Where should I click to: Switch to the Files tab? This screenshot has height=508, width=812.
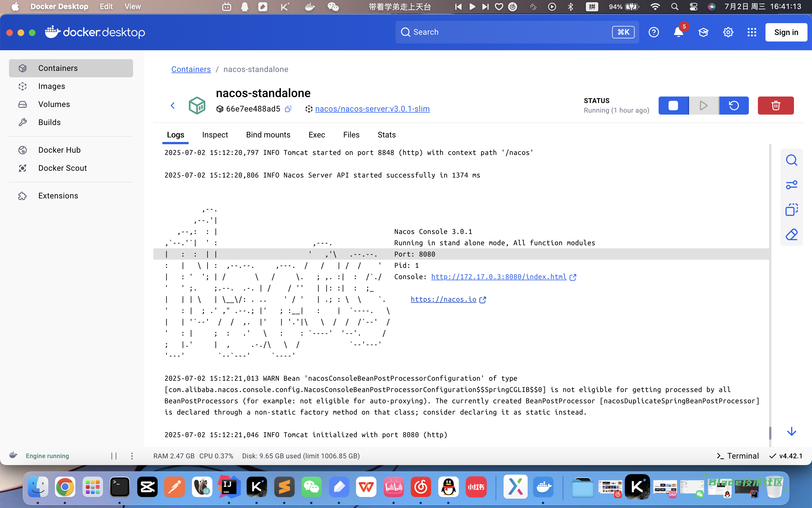pos(351,135)
